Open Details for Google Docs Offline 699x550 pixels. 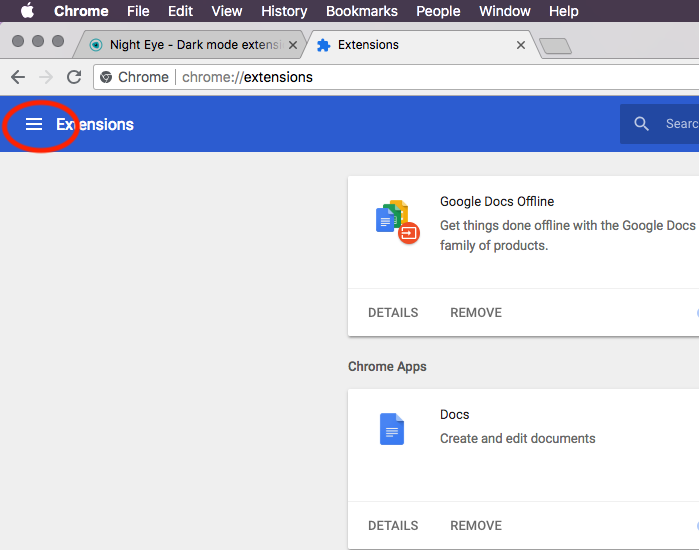[x=393, y=312]
